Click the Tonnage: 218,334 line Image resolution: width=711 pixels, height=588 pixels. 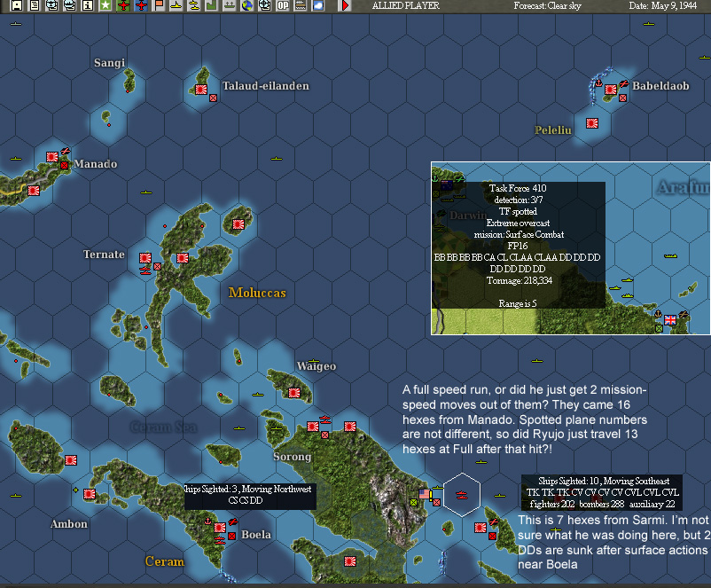coord(520,280)
